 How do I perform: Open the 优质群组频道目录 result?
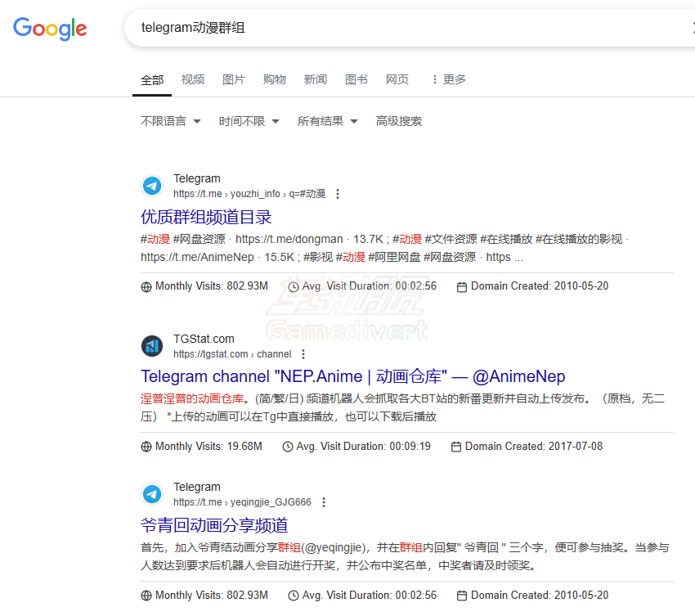point(206,218)
